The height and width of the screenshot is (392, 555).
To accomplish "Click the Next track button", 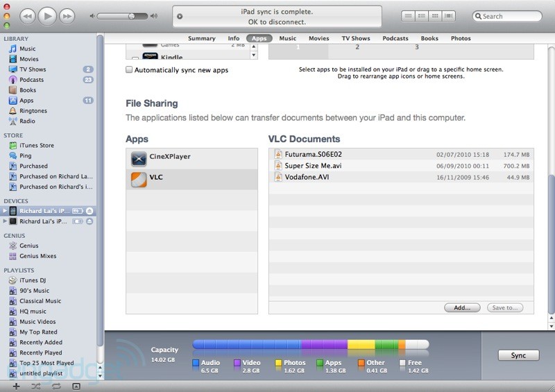I will [x=67, y=16].
